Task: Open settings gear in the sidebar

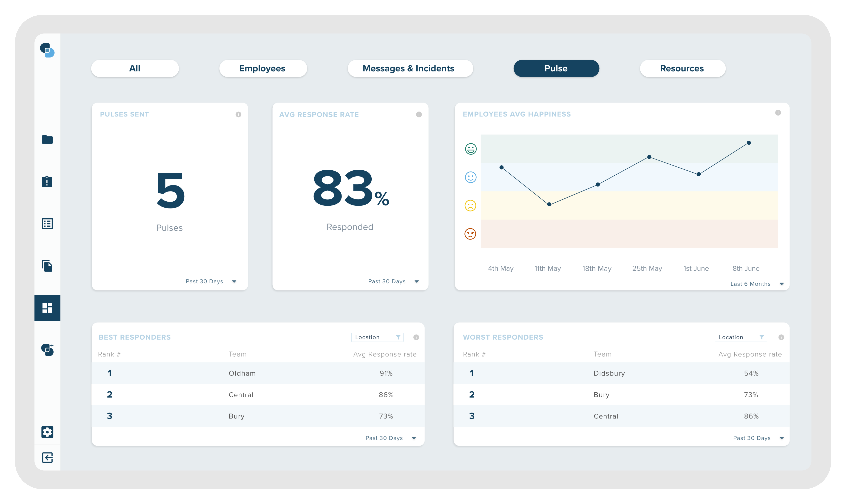Action: pos(47,432)
